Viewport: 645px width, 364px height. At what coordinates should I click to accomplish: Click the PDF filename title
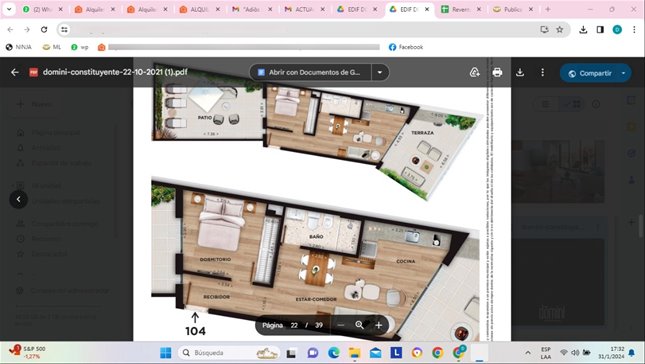coord(115,72)
